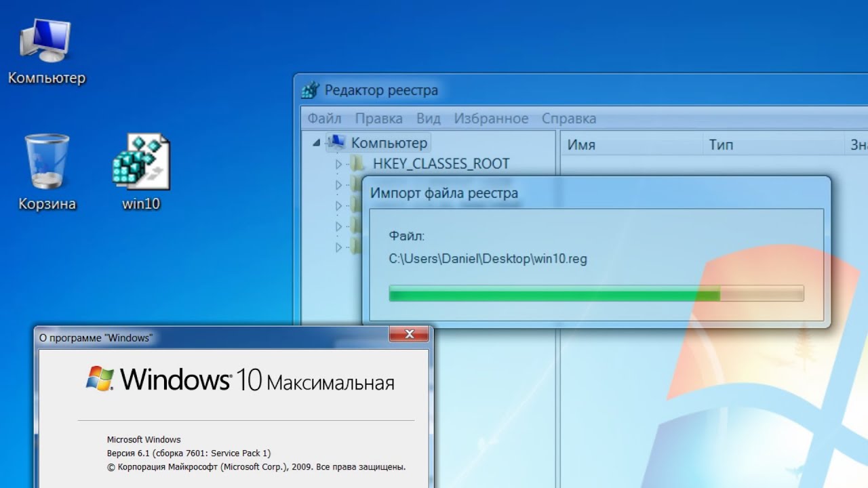This screenshot has width=868, height=488.
Task: Click the Файл: label in import dialog
Action: pyautogui.click(x=406, y=236)
